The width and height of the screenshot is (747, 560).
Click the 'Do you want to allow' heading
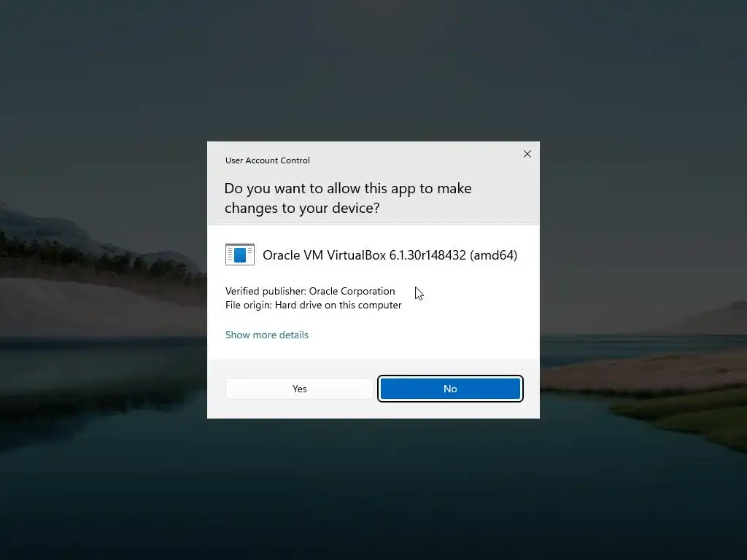click(348, 198)
